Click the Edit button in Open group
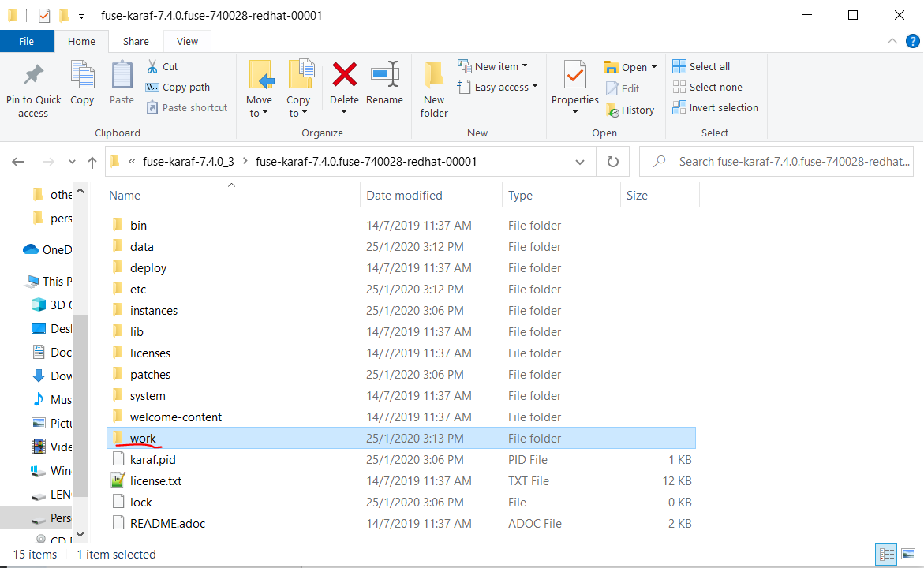The image size is (924, 568). point(623,88)
